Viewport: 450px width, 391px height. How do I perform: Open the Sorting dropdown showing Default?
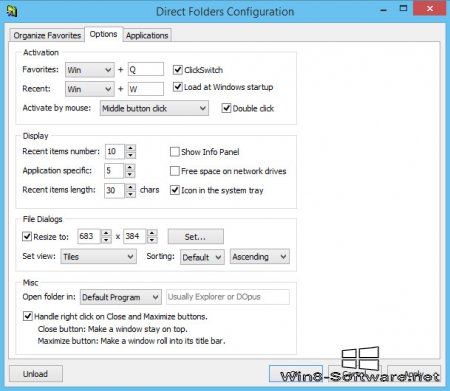202,257
